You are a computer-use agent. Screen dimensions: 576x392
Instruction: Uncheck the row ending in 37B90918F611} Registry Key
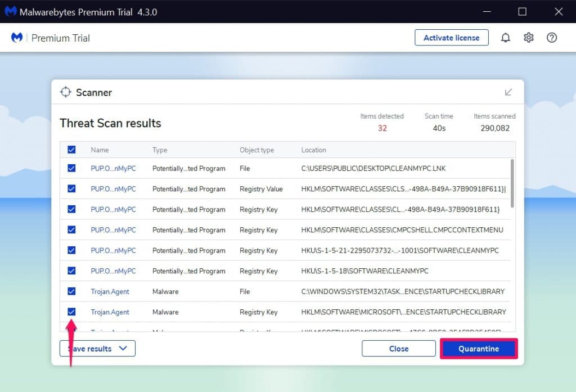click(x=71, y=209)
